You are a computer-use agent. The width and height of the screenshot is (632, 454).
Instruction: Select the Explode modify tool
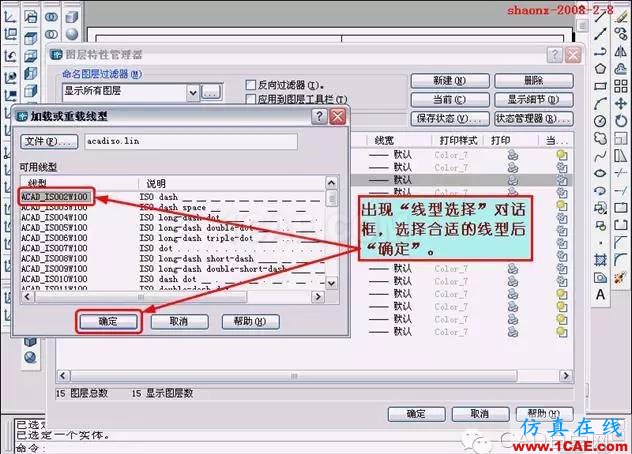[x=621, y=277]
